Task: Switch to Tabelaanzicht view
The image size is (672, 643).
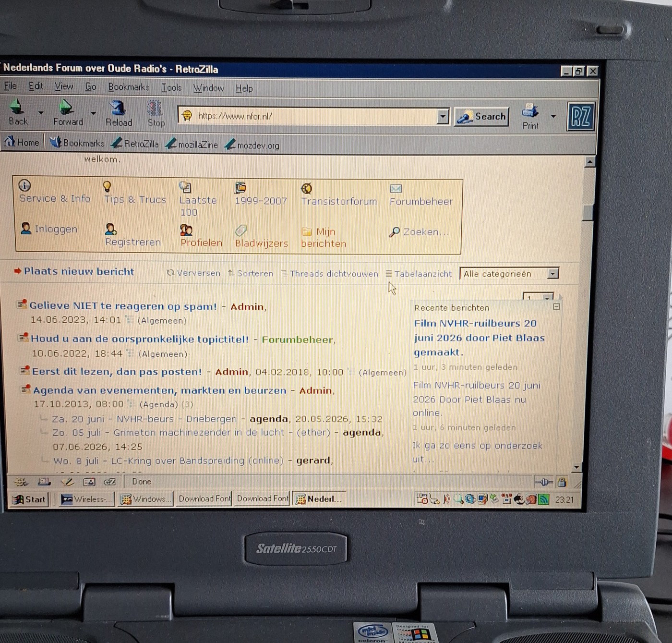Action: [x=423, y=274]
